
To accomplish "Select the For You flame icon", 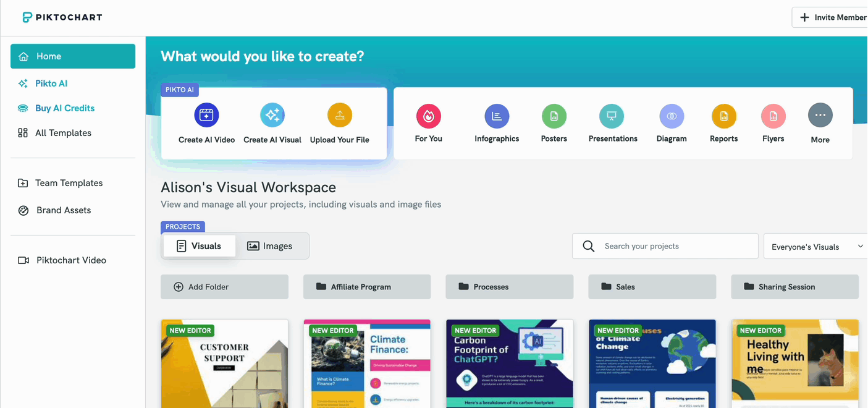I will (x=428, y=116).
